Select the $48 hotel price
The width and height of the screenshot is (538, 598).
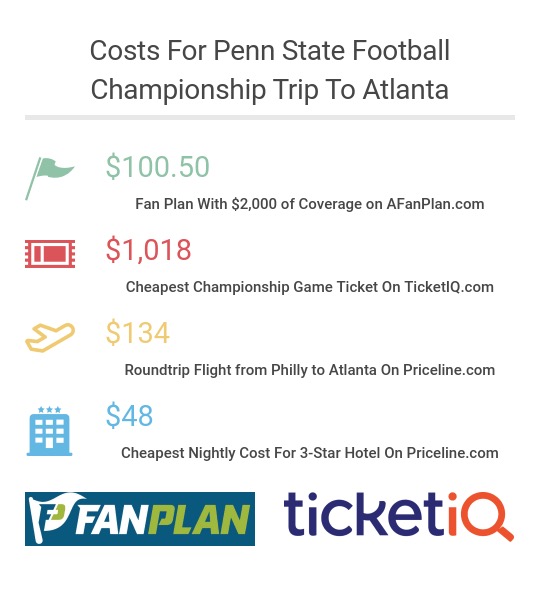[129, 415]
